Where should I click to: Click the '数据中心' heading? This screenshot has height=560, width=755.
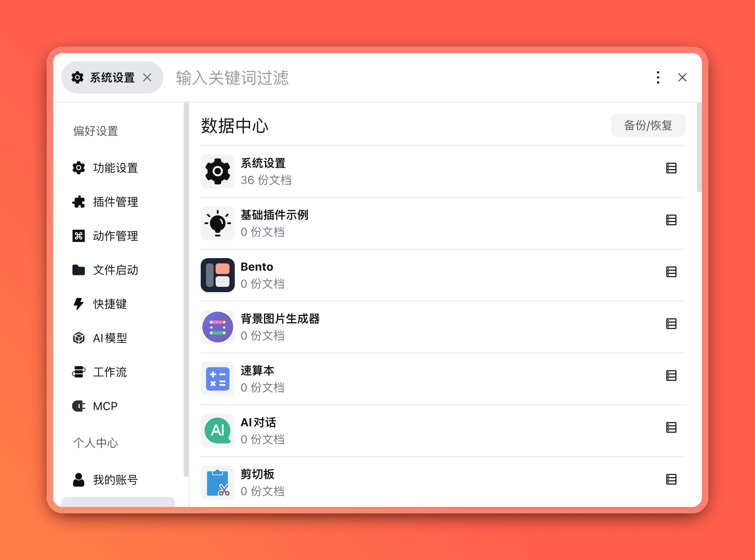235,126
